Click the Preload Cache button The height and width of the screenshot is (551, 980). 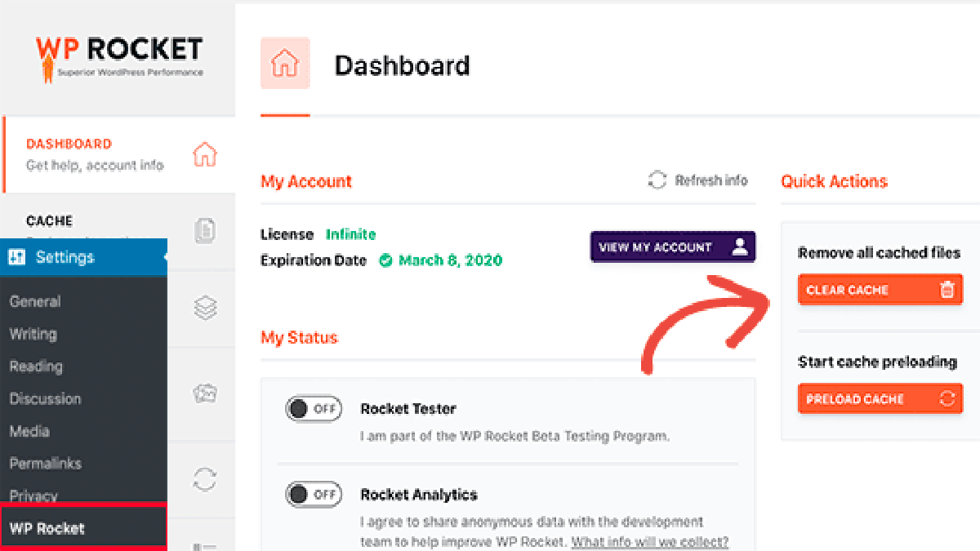pyautogui.click(x=880, y=399)
